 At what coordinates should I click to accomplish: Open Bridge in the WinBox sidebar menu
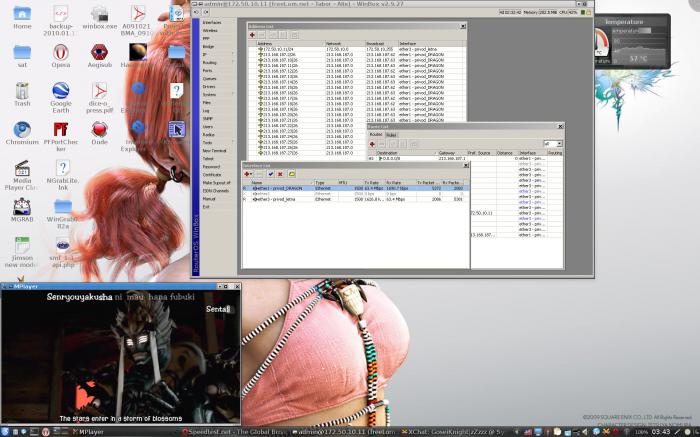208,46
